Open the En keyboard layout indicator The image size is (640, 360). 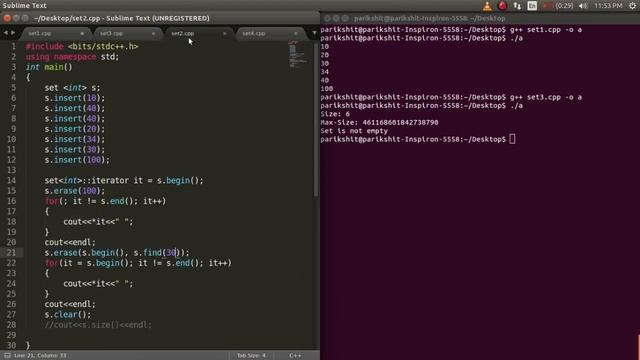pos(532,6)
